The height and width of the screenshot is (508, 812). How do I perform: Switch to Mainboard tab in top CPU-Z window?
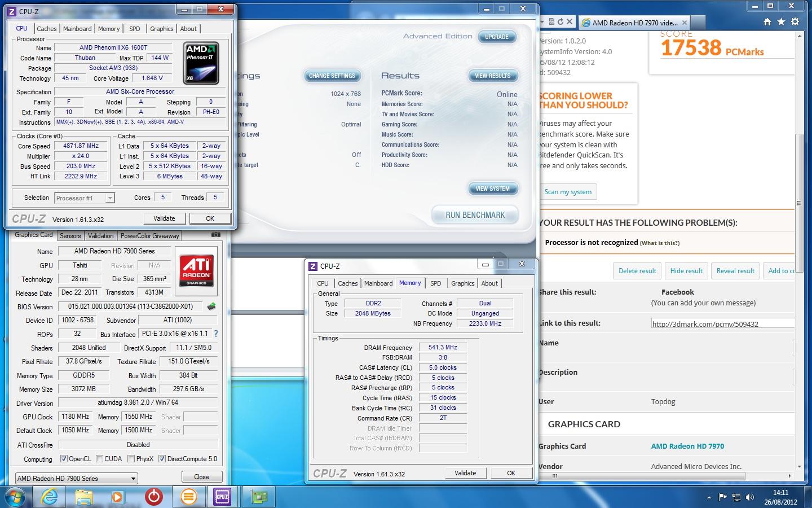pos(77,29)
